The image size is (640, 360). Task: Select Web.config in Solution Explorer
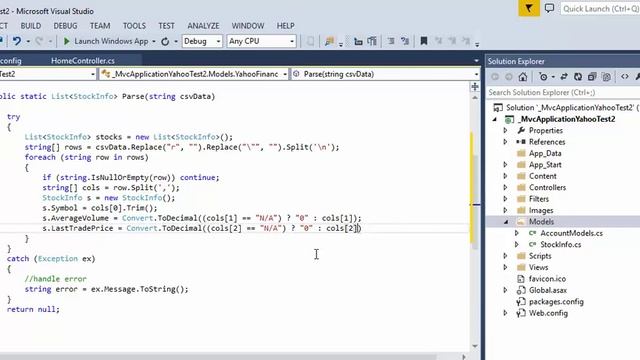coord(548,313)
